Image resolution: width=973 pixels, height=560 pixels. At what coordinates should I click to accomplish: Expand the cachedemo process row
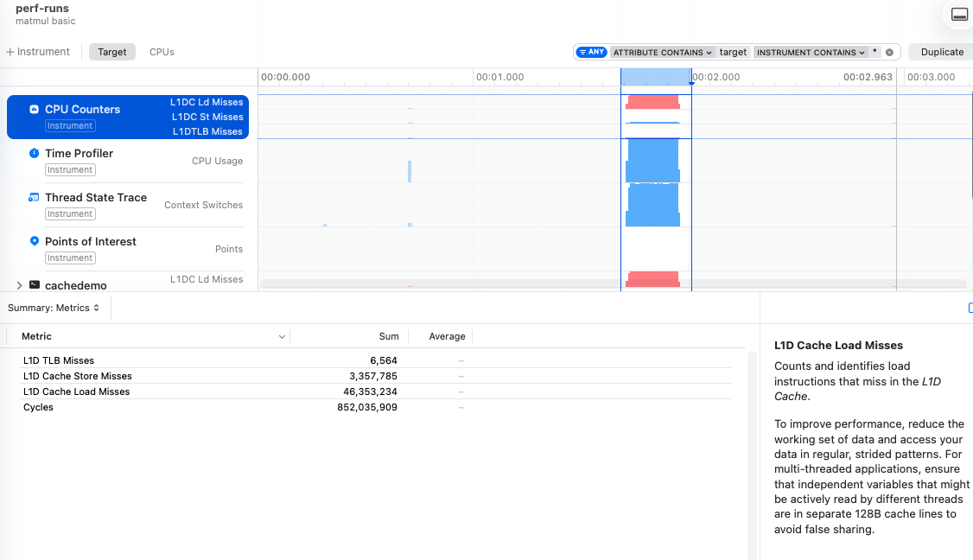[19, 285]
